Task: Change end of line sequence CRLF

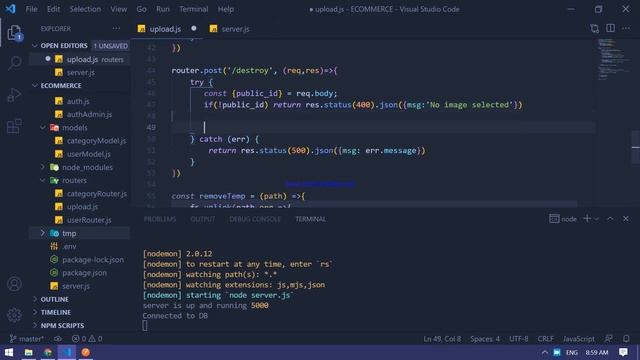Action: coord(545,339)
